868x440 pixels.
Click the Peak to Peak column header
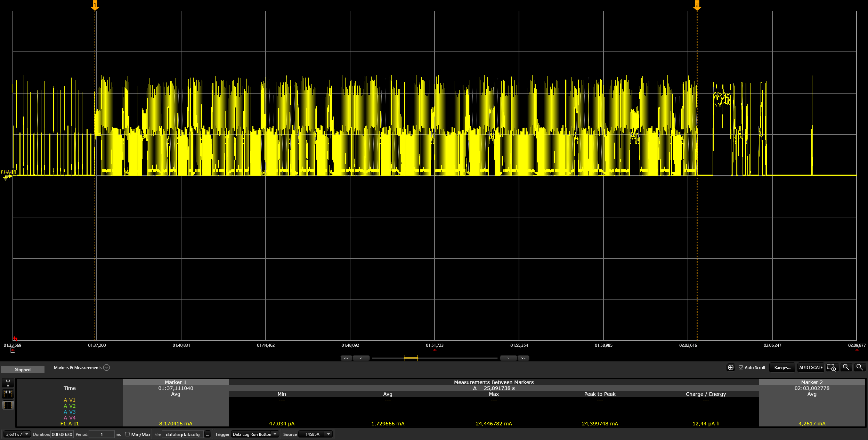600,394
